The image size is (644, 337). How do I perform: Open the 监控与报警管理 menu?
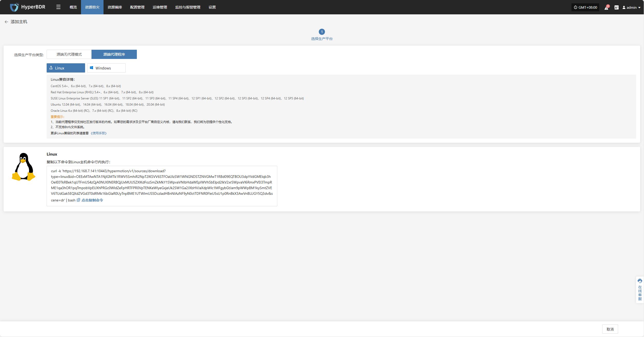pos(188,7)
